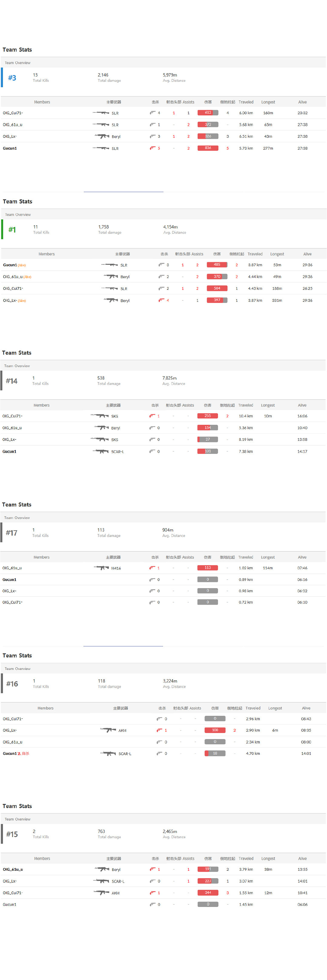Click SKS weapon icon for OIG_Cui71- in rank #14 team
The image size is (327, 980).
pos(100,416)
